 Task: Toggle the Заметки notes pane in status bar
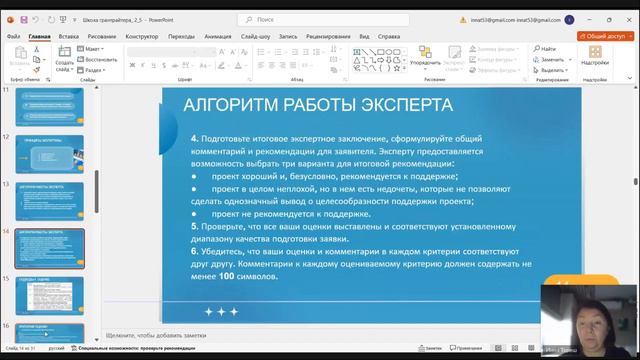430,348
